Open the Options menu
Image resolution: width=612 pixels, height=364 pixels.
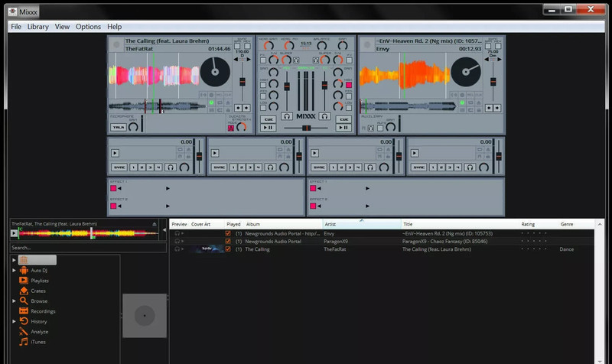pos(88,27)
